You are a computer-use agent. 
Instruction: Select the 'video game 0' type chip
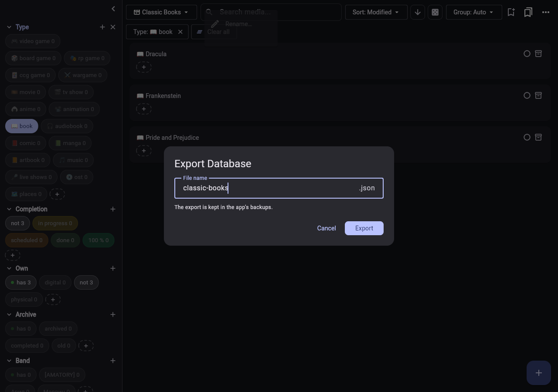click(33, 41)
